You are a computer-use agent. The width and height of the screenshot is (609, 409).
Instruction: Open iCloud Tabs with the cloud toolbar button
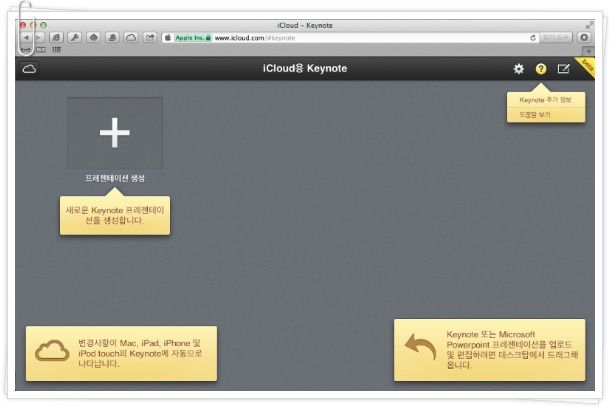point(131,38)
